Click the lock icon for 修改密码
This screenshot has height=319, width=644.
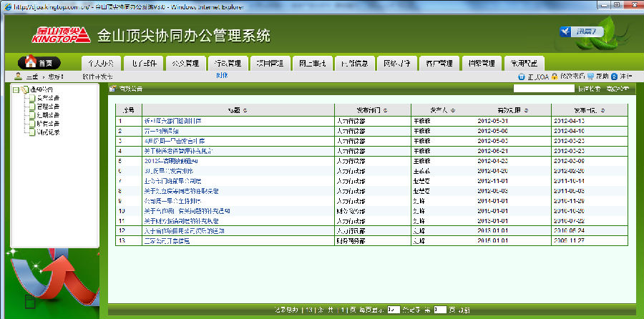[x=555, y=77]
